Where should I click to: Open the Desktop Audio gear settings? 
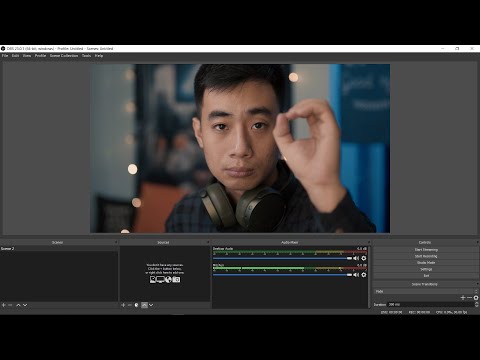coord(364,258)
